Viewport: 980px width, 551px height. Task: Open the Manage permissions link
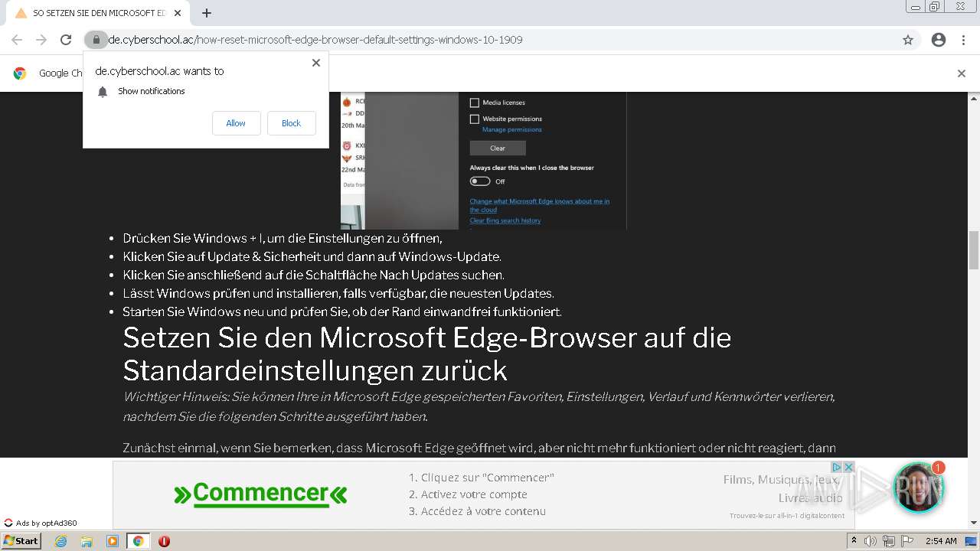point(511,129)
